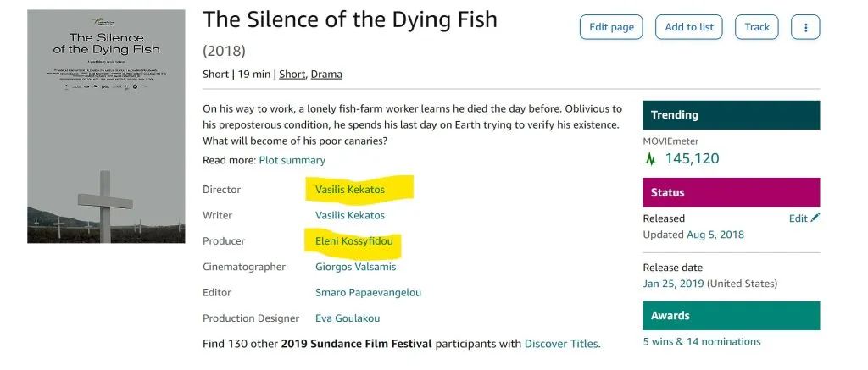Click the Track button
Image resolution: width=868 pixels, height=370 pixels.
pos(756,27)
